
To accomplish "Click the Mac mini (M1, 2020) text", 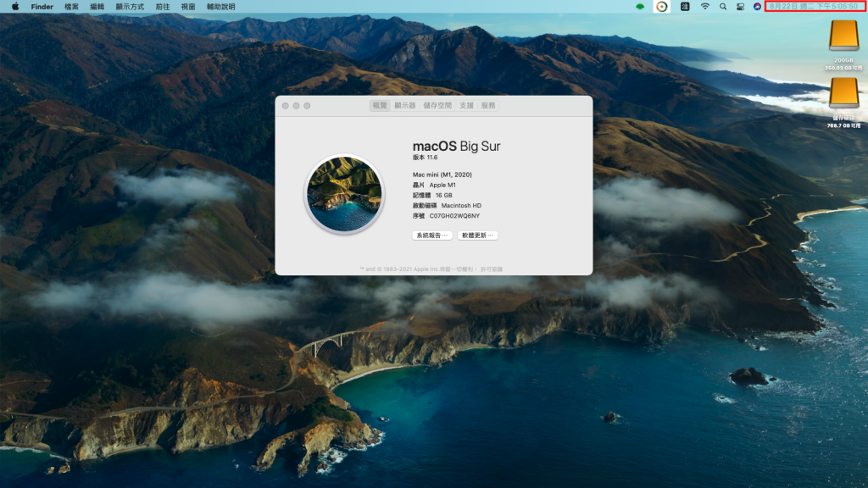I will coord(442,175).
